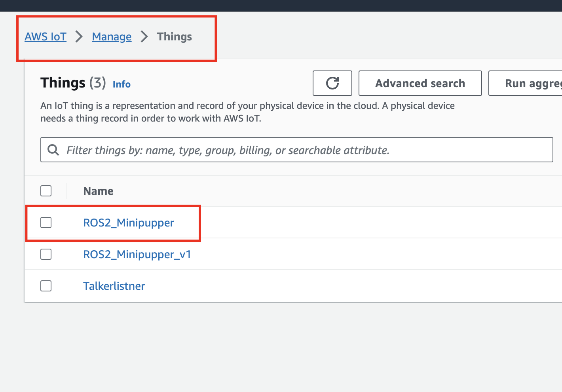Click the magnifier icon in filter field
Viewport: 562px width, 392px height.
53,150
